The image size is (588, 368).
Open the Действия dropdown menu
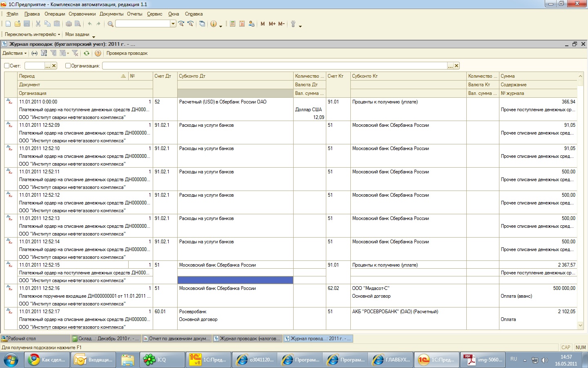coord(14,53)
